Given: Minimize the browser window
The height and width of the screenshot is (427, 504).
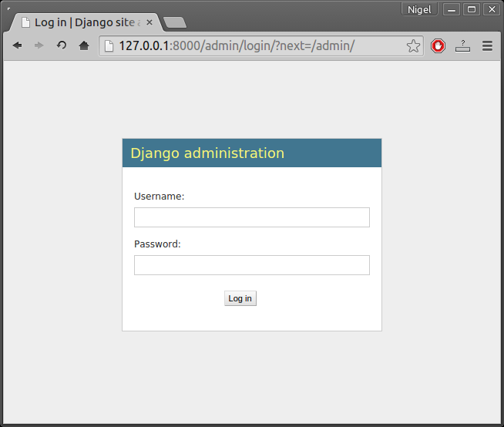Looking at the screenshot, I should point(452,10).
